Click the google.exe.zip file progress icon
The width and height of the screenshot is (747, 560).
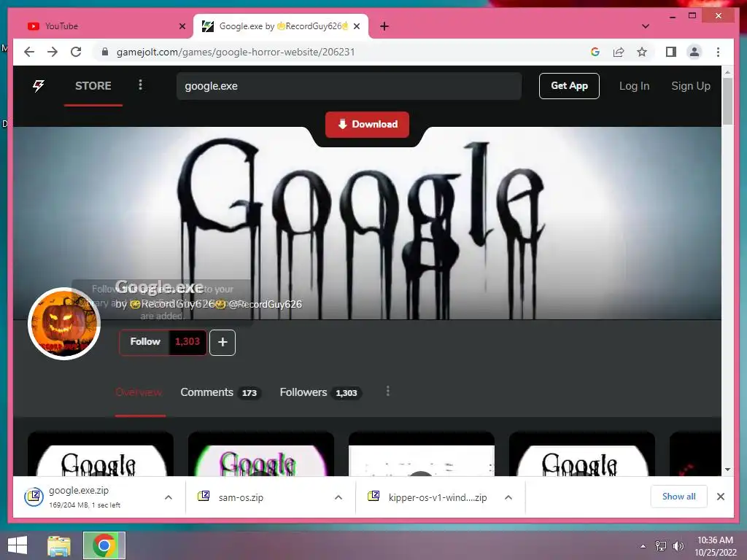click(34, 497)
